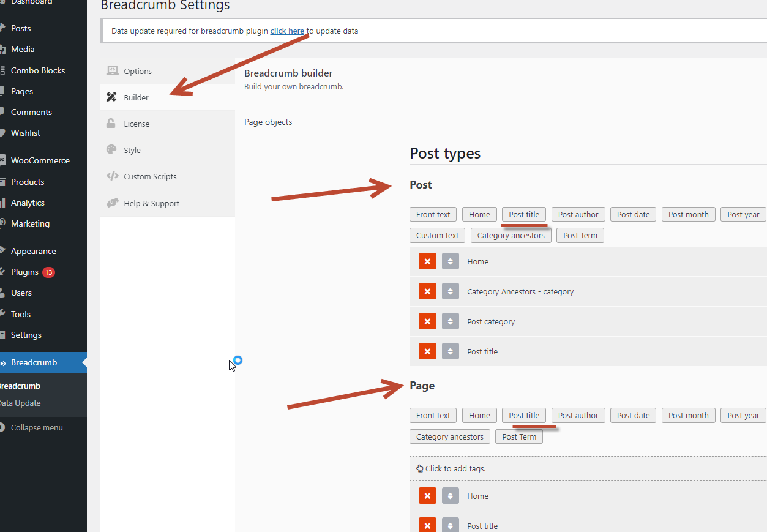Open the Data Update submenu item

pos(20,403)
